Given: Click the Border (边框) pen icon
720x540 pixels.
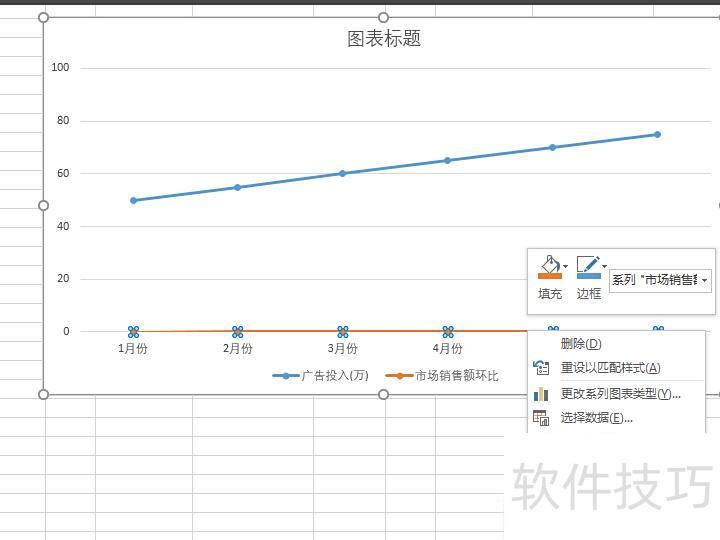Looking at the screenshot, I should [588, 267].
